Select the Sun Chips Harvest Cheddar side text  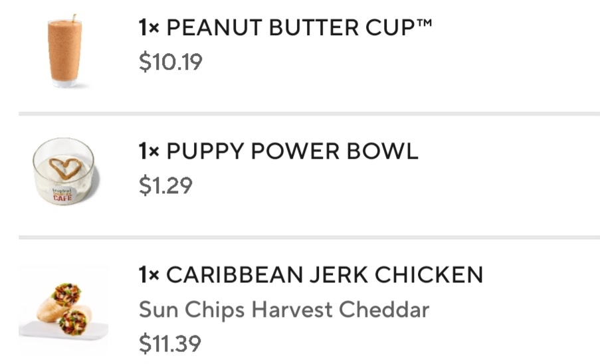tap(284, 309)
